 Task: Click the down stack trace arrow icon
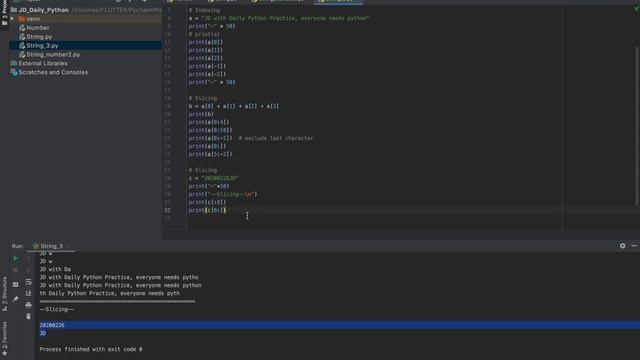tap(29, 270)
